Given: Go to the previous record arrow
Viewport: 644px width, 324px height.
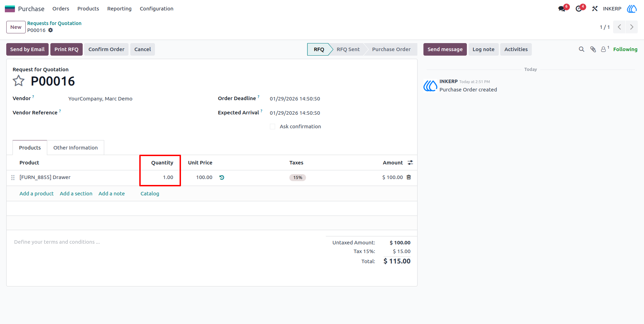Looking at the screenshot, I should (619, 27).
